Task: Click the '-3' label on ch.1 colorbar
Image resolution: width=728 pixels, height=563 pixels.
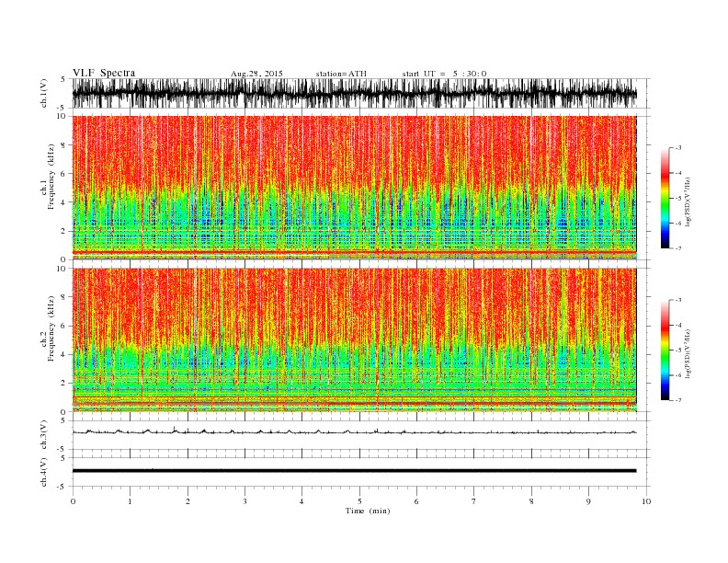Action: click(677, 148)
